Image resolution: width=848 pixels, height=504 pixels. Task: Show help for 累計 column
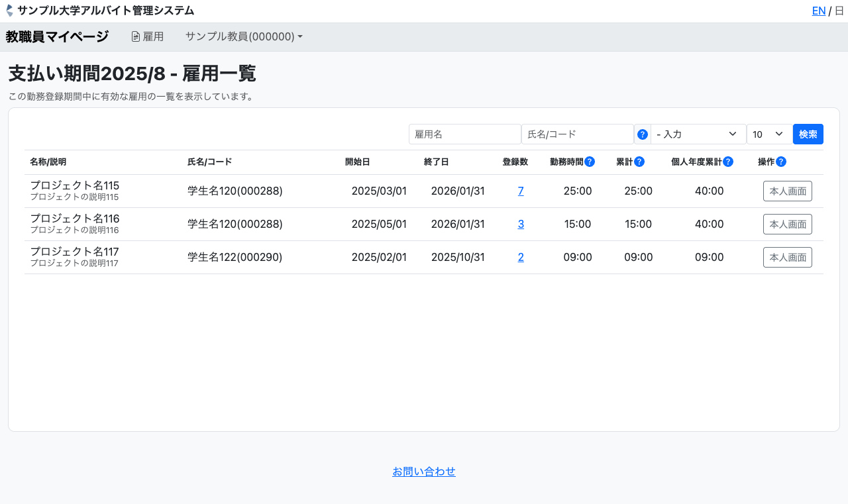[639, 162]
